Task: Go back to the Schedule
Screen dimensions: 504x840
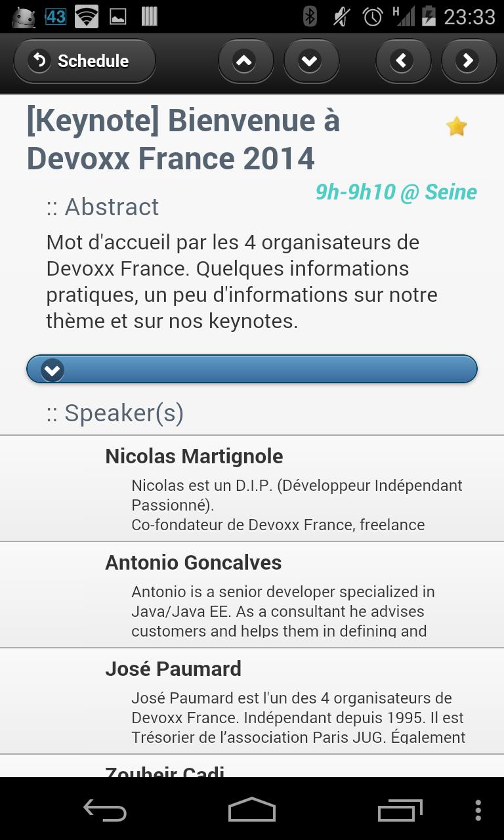Action: [x=84, y=61]
